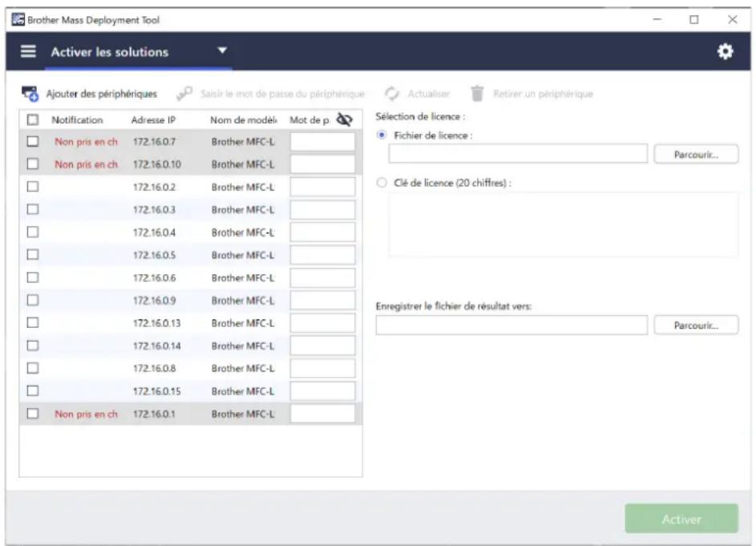Select the Clé de licence radio button
The height and width of the screenshot is (546, 756).
[x=382, y=182]
